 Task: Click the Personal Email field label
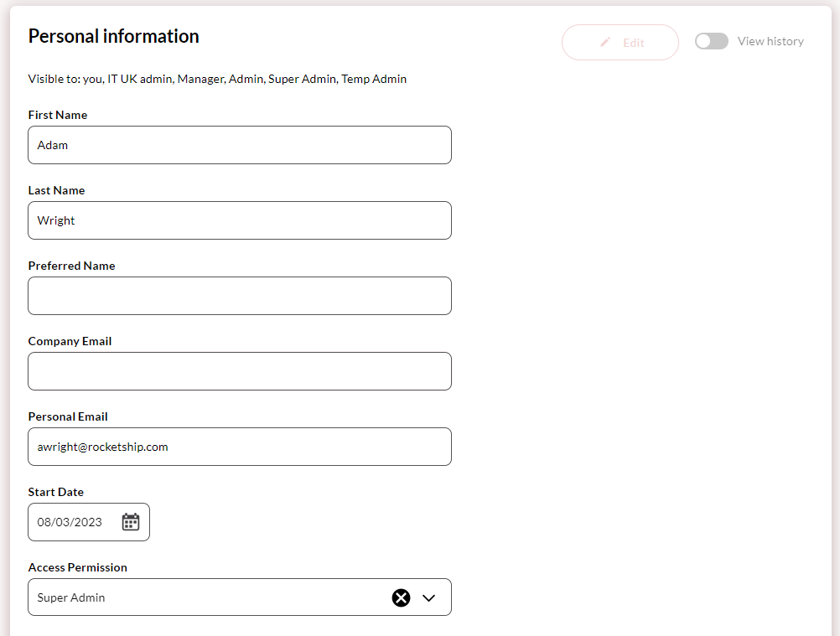(68, 416)
